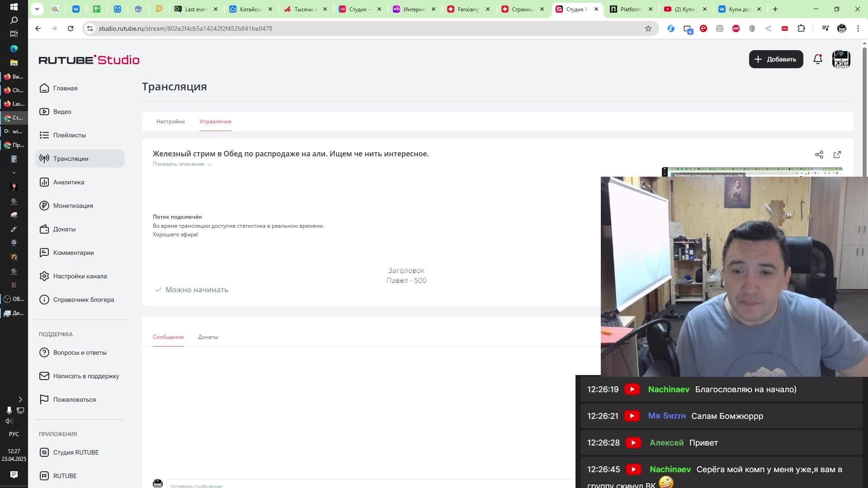Click the Добавить button

[x=776, y=59]
